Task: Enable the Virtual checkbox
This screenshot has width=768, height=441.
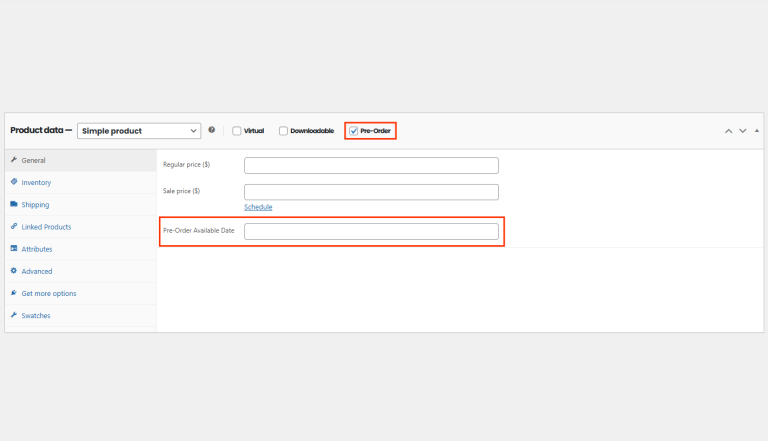Action: (237, 131)
